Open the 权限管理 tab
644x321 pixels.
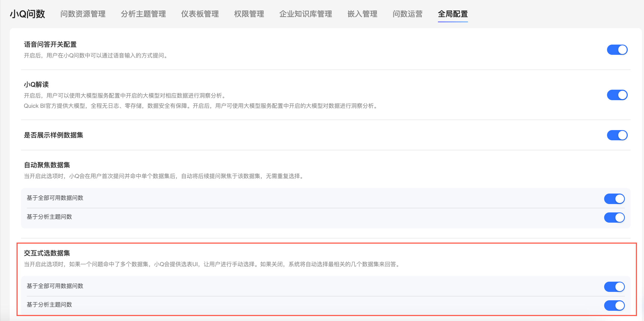pyautogui.click(x=249, y=14)
